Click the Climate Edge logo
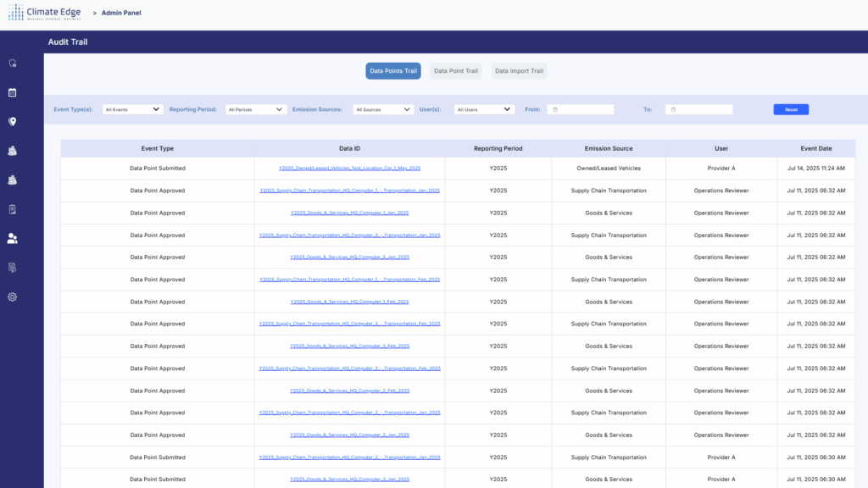This screenshot has height=488, width=868. (43, 13)
